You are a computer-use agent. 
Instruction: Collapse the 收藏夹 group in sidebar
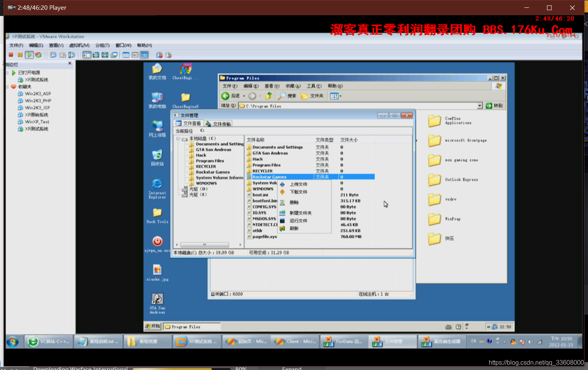(x=7, y=87)
